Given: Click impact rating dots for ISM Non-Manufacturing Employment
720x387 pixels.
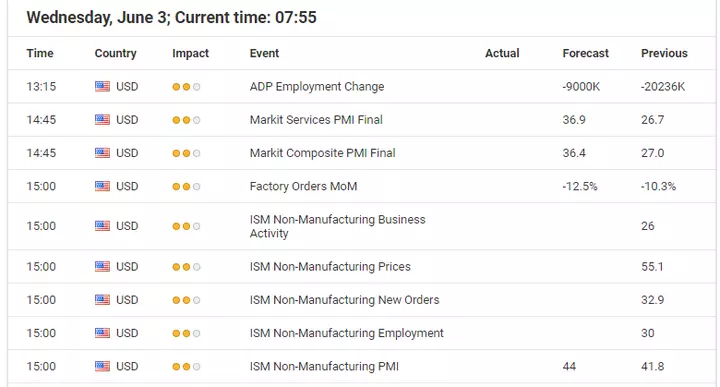Looking at the screenshot, I should [x=186, y=333].
